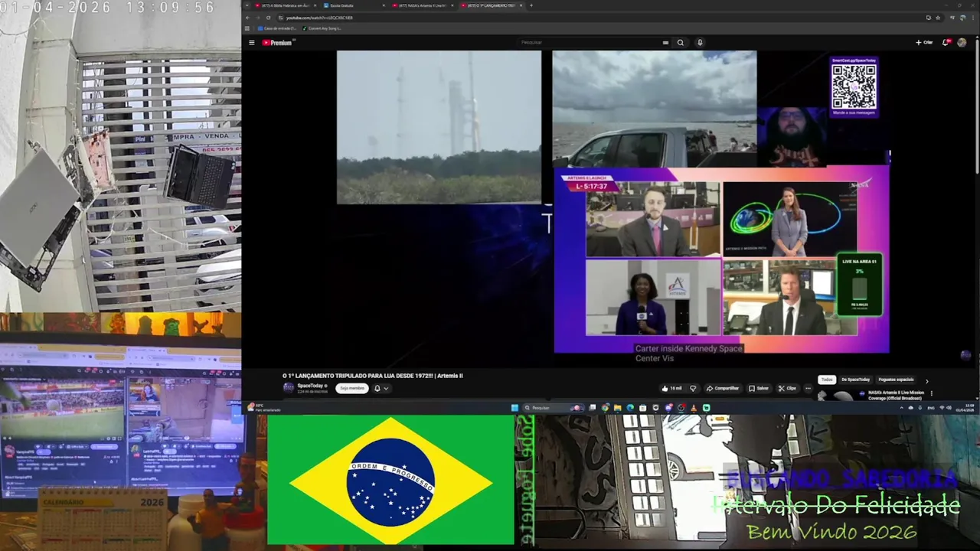Dislike the video with thumbs-down button

click(x=693, y=388)
